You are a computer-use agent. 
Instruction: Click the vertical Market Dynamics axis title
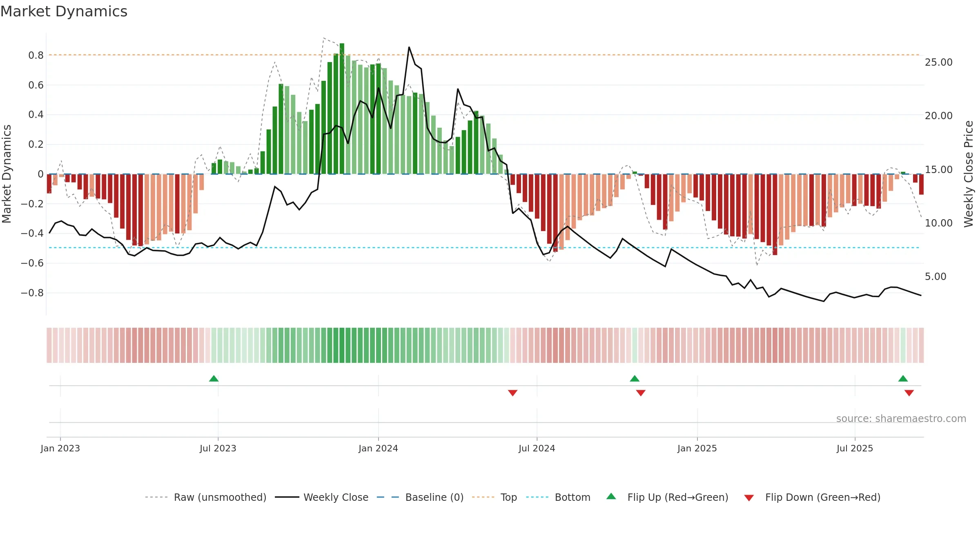[x=7, y=174]
